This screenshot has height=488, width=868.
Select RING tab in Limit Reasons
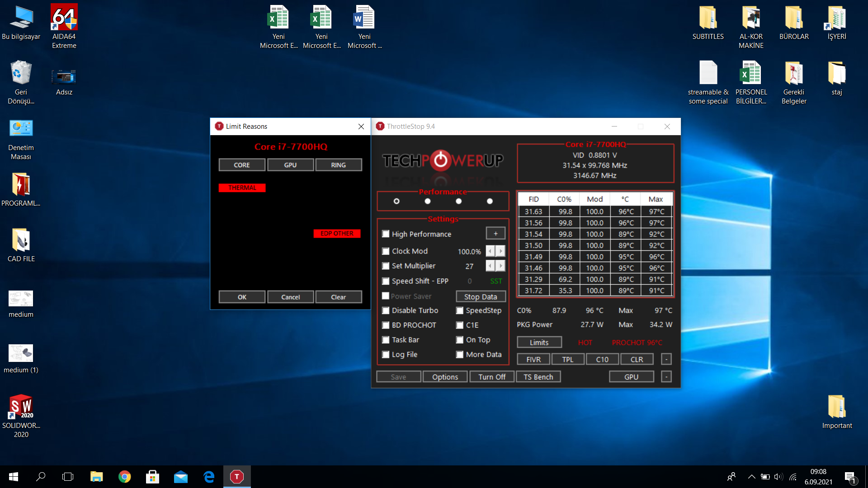pyautogui.click(x=338, y=165)
